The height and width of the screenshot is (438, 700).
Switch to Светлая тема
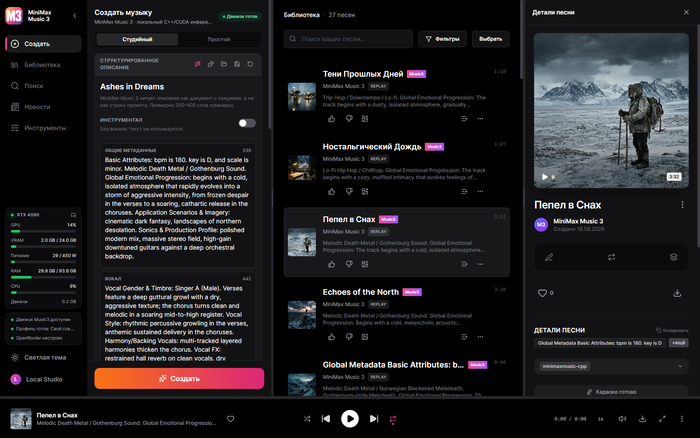point(39,357)
